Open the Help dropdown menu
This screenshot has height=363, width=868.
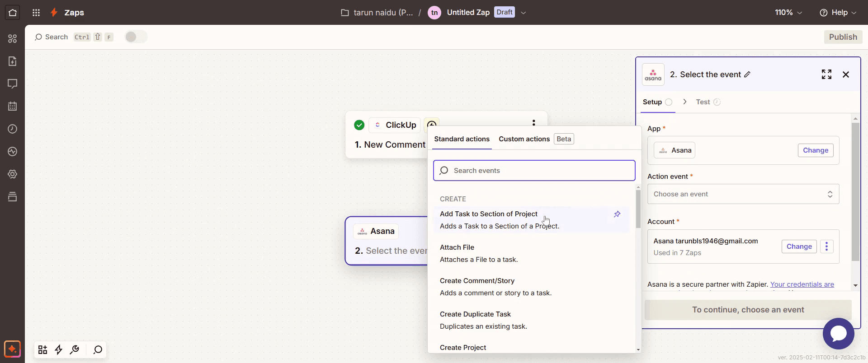(838, 13)
